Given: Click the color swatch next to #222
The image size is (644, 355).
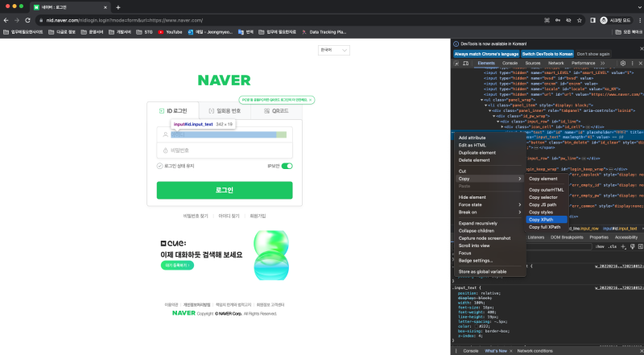Looking at the screenshot, I should coord(477,326).
